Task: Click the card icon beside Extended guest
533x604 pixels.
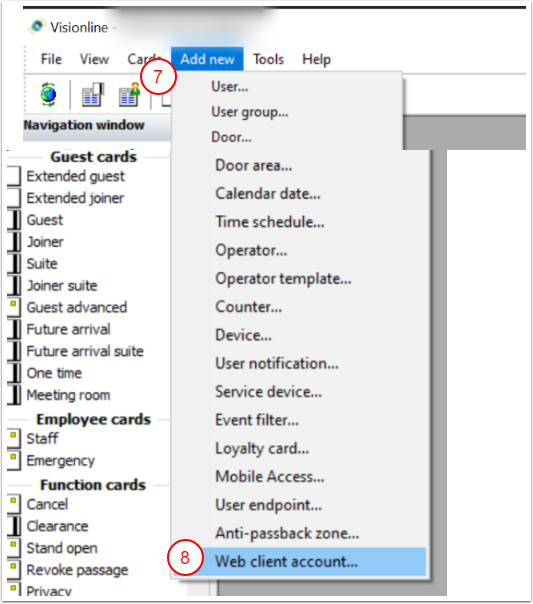Action: coord(14,176)
